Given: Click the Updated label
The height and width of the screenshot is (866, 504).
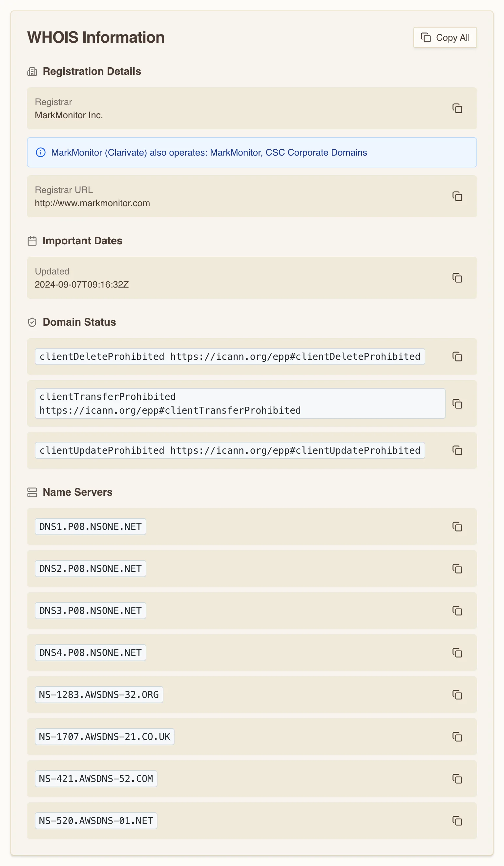Looking at the screenshot, I should pyautogui.click(x=52, y=271).
